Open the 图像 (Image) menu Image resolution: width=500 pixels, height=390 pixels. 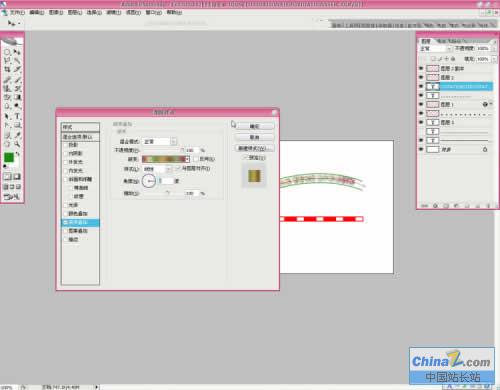[56, 13]
